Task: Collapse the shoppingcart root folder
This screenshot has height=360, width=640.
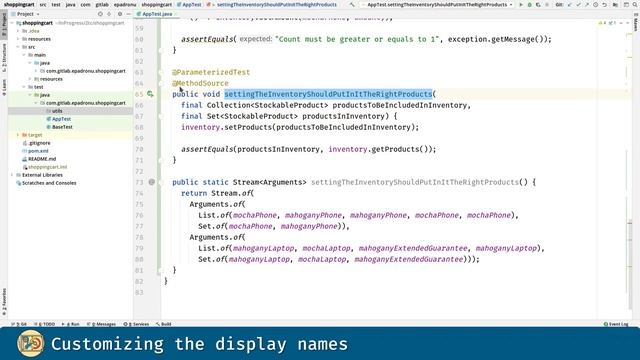Action: pyautogui.click(x=13, y=23)
